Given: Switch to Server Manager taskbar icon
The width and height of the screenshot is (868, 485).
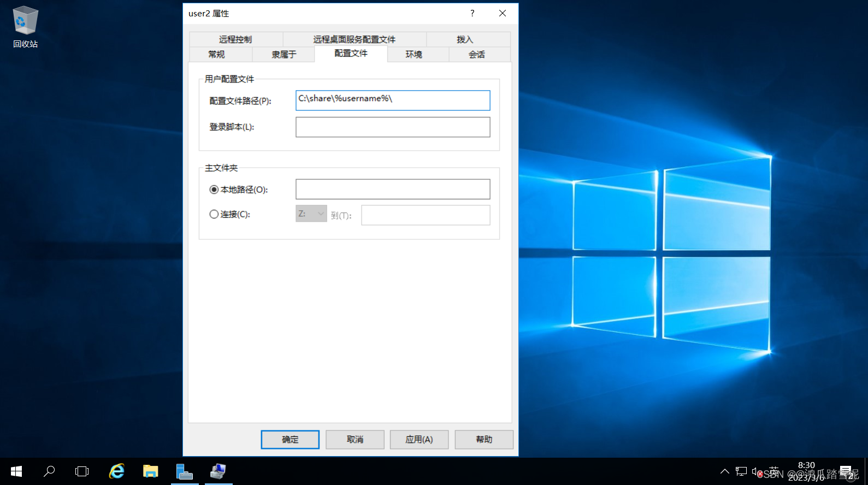Looking at the screenshot, I should coord(185,471).
